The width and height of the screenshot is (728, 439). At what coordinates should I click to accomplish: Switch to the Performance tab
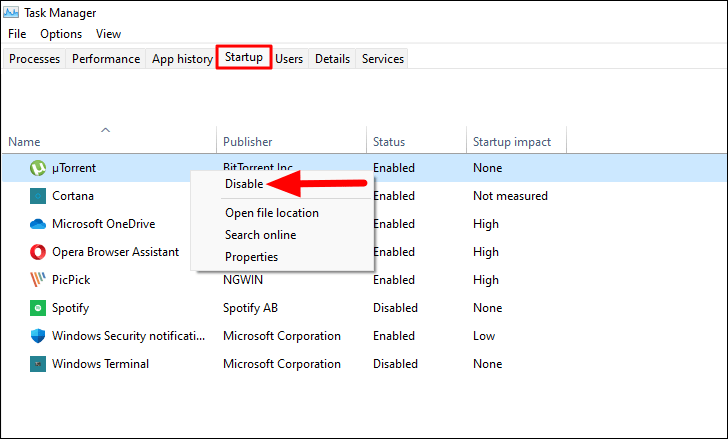[x=106, y=59]
